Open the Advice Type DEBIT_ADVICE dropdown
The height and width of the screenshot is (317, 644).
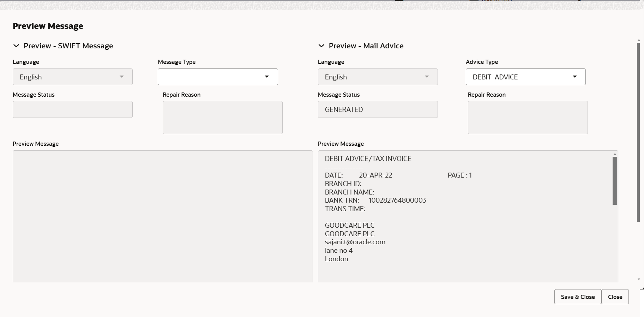525,77
